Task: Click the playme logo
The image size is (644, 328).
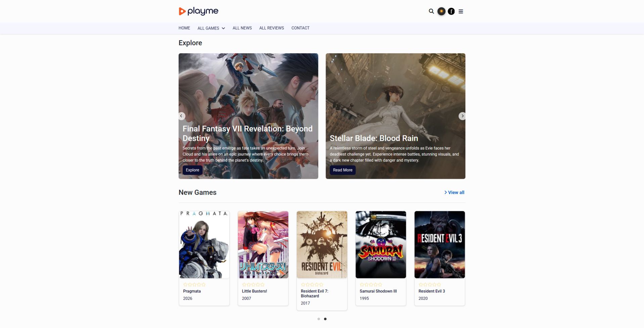Action: click(198, 11)
